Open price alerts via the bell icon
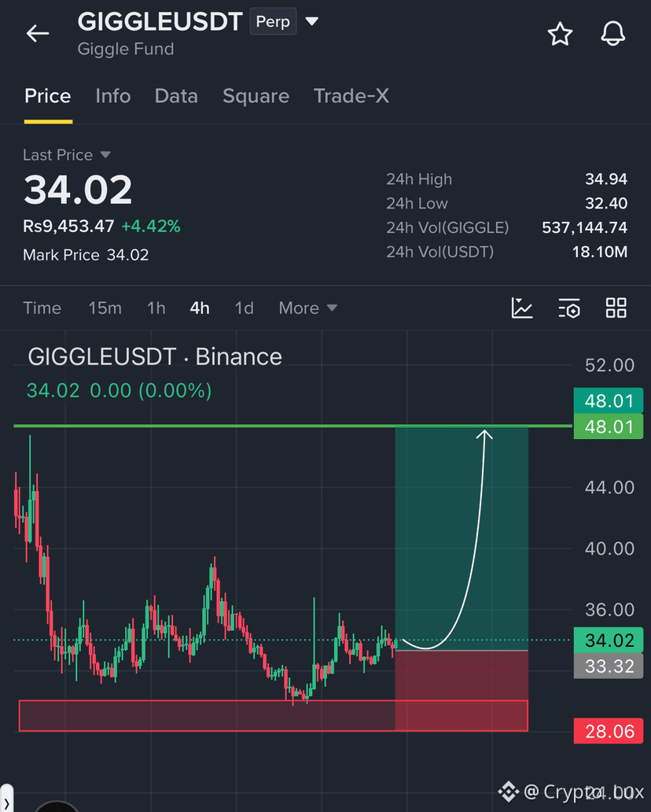 point(612,34)
